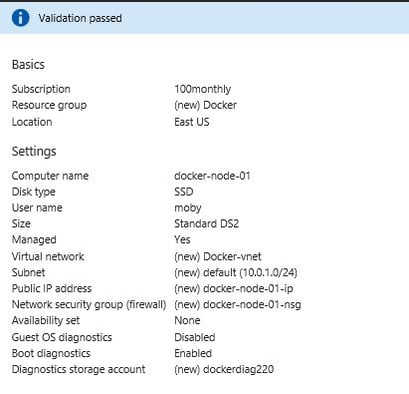409x394 pixels.
Task: Select the Validation passed banner text
Action: tap(80, 18)
